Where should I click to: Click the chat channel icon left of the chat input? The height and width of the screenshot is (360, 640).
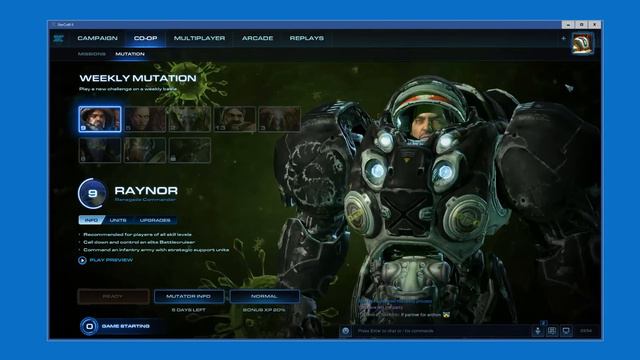coord(345,331)
